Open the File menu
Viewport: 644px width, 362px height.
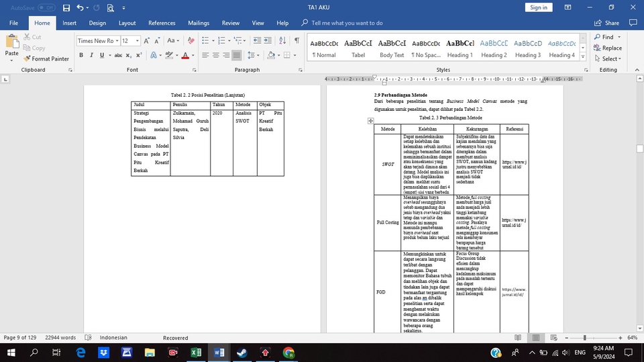(13, 23)
